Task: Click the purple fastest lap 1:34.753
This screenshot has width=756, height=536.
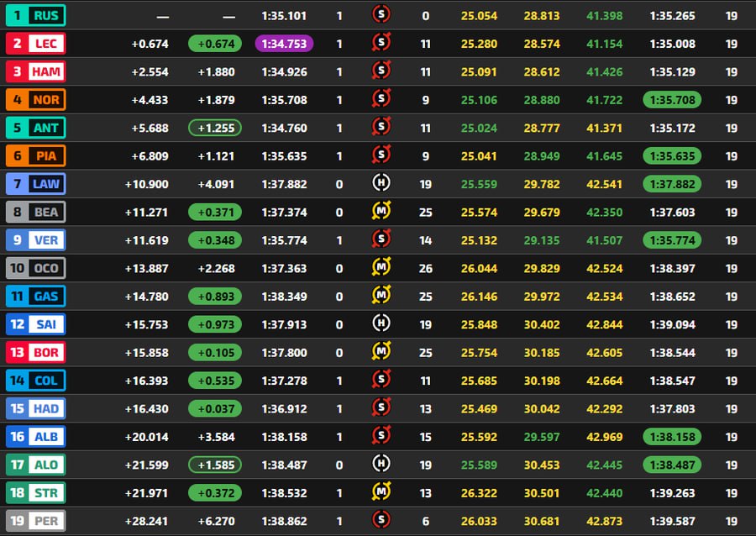Action: pyautogui.click(x=284, y=44)
